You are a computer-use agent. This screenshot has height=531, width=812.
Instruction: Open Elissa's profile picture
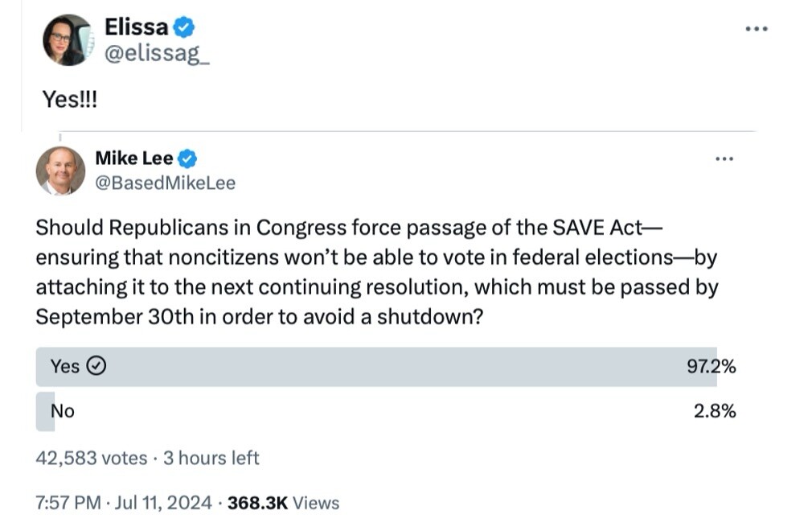[69, 40]
